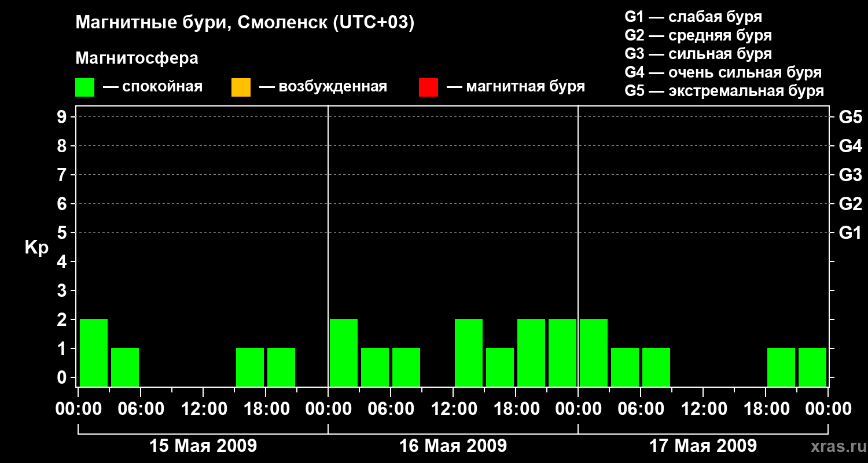Image resolution: width=868 pixels, height=463 pixels.
Task: Click the red 'магнитная буря' legend swatch
Action: pyautogui.click(x=428, y=87)
